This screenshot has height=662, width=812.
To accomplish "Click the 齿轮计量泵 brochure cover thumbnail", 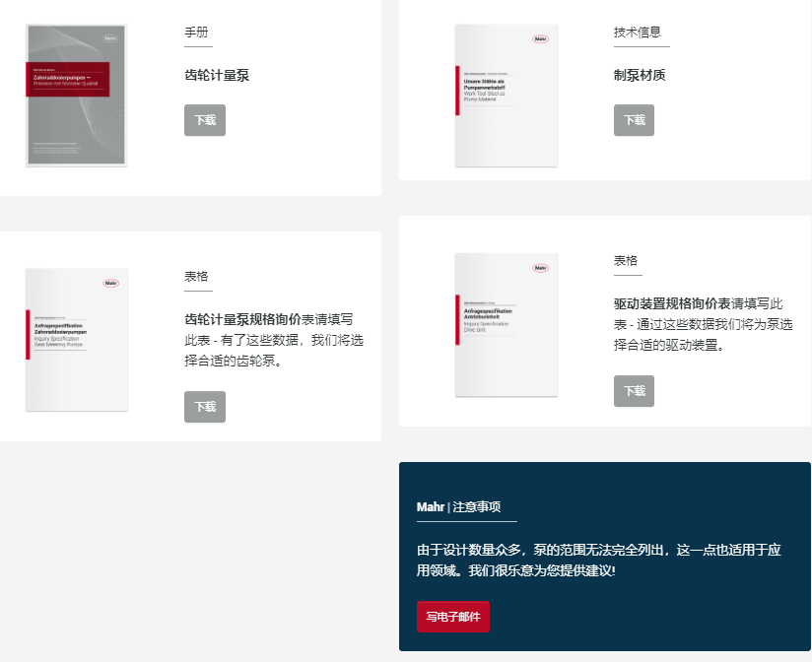I will 77,96.
